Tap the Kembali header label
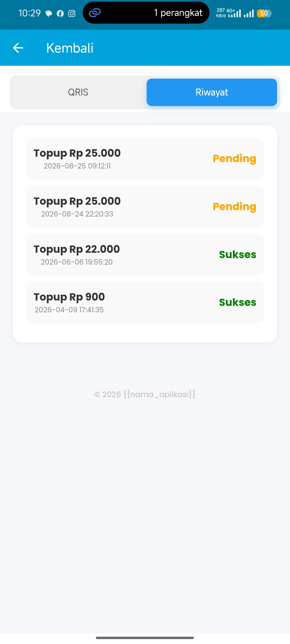Image resolution: width=290 pixels, height=644 pixels. click(x=70, y=48)
